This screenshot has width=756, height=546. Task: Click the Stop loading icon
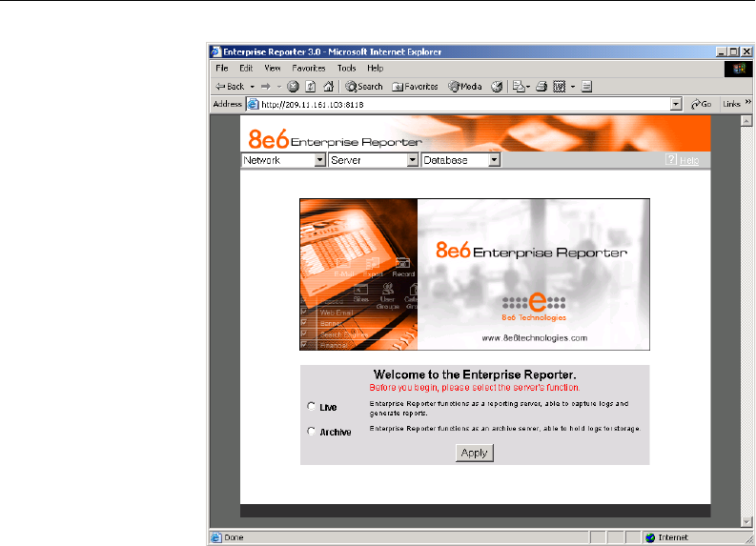pyautogui.click(x=293, y=87)
